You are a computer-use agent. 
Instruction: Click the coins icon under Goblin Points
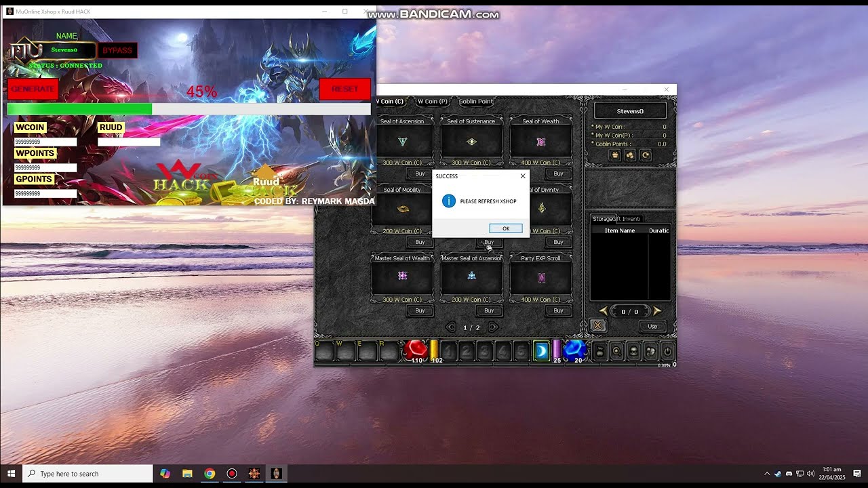[630, 155]
